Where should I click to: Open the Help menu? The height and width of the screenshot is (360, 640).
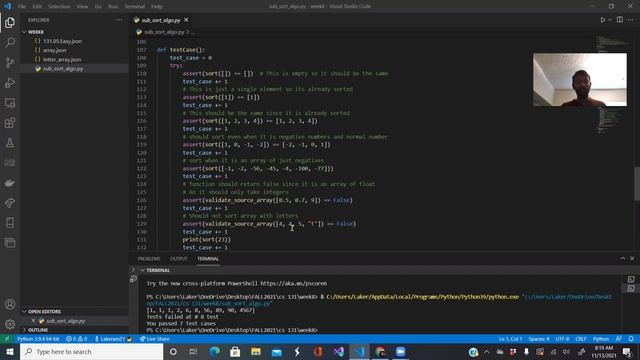pos(157,7)
